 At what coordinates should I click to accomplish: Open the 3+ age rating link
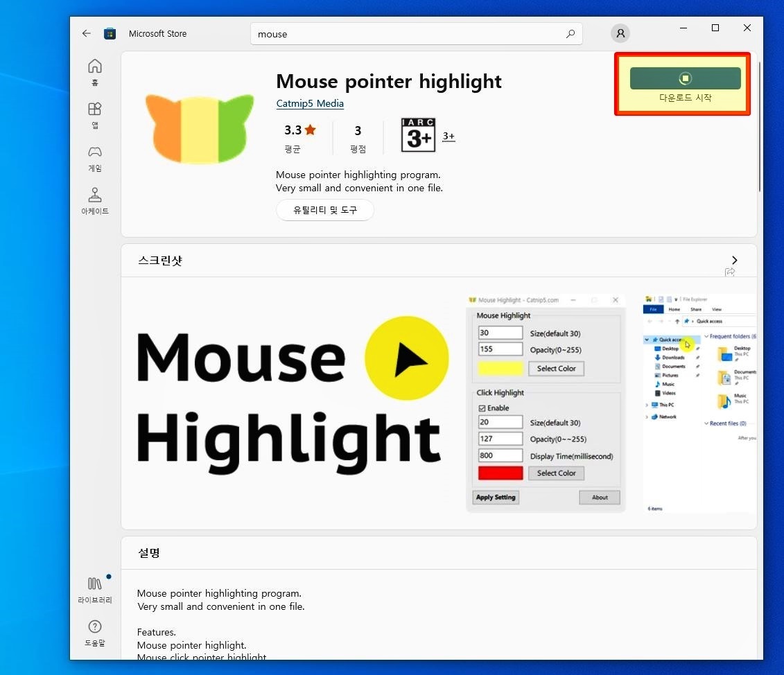[448, 136]
